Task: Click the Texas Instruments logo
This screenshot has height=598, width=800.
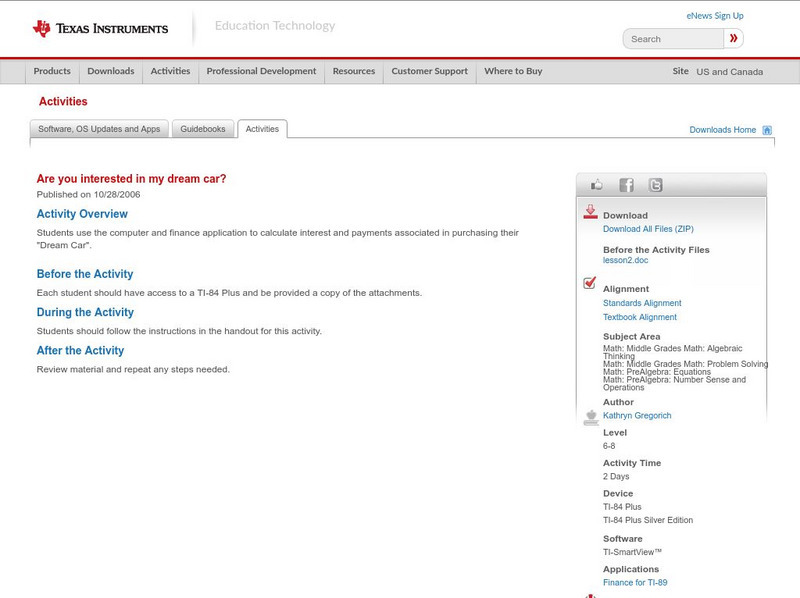Action: pyautogui.click(x=100, y=29)
